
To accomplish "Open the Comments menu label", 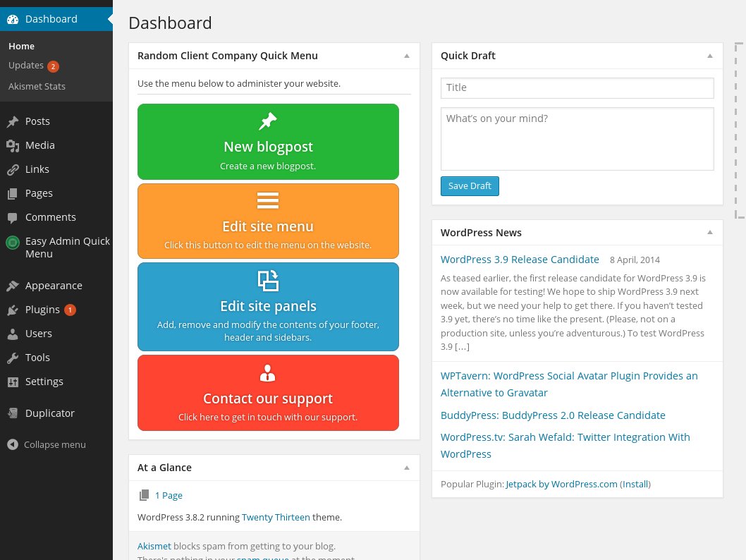I will point(51,217).
